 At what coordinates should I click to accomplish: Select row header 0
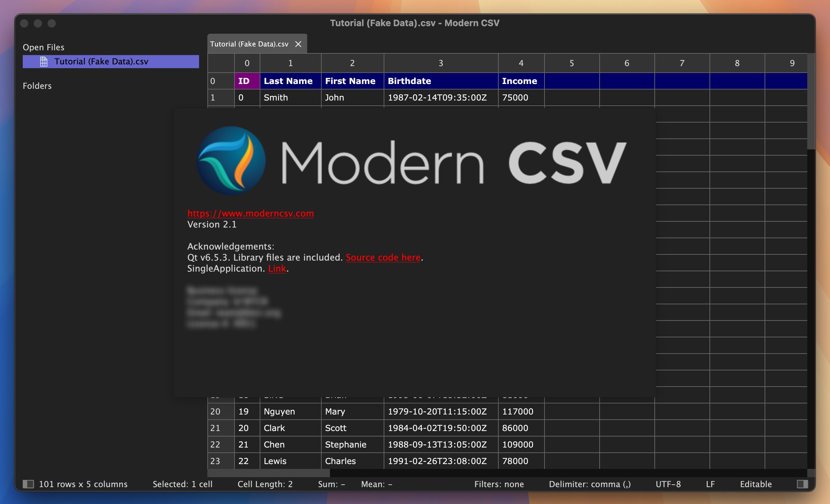[221, 81]
